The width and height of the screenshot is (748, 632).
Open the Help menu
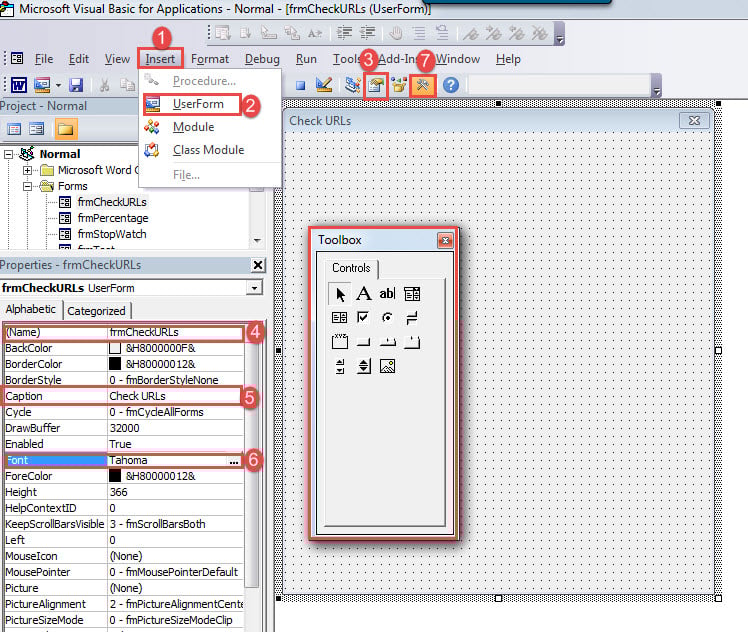coord(508,59)
